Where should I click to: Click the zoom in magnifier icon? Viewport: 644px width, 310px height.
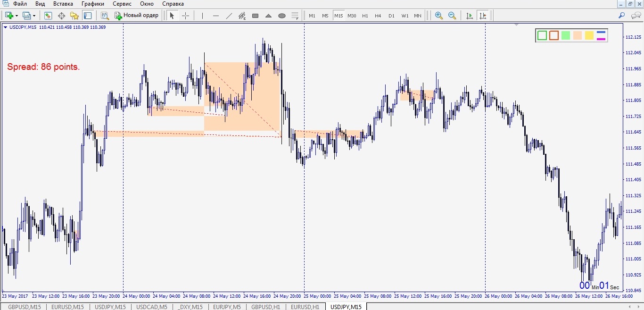(439, 16)
